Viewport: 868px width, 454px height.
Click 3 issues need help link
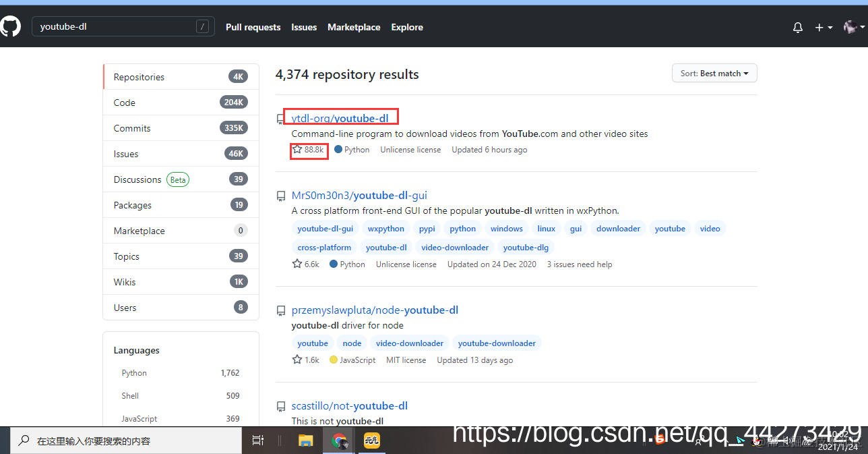click(x=580, y=264)
